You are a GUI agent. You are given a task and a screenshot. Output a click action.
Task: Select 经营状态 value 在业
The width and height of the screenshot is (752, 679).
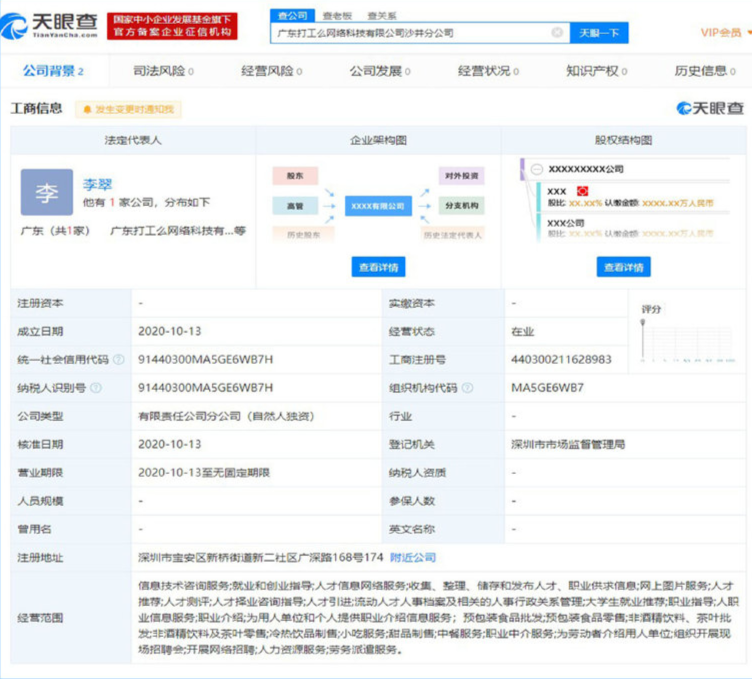point(523,331)
